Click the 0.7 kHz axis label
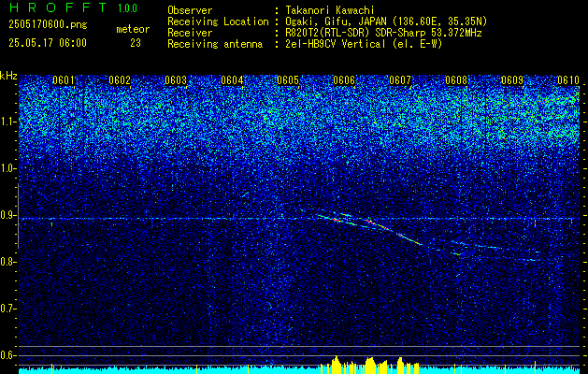This screenshot has width=588, height=374. (x=7, y=309)
